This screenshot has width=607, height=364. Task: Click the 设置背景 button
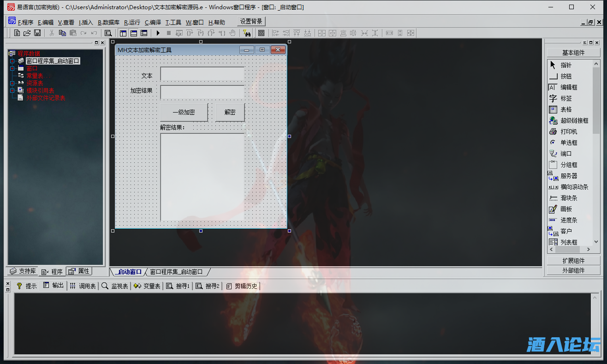[251, 21]
